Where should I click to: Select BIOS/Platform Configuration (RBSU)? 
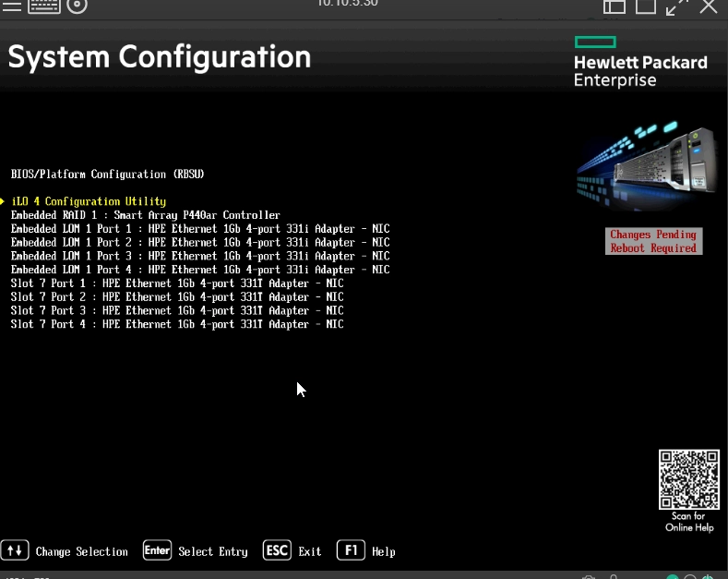pyautogui.click(x=107, y=174)
